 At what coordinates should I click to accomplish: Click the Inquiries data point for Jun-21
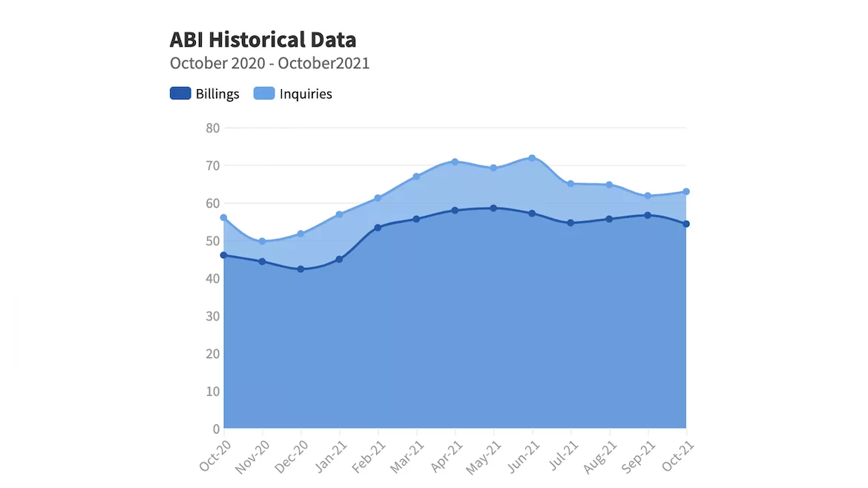coord(532,158)
